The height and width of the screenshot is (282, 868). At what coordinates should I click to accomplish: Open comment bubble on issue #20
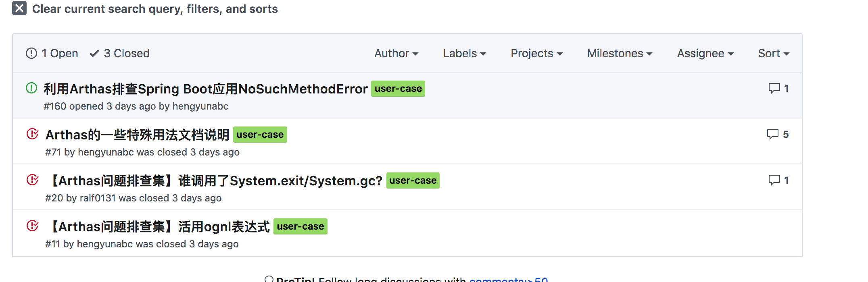[x=778, y=180]
